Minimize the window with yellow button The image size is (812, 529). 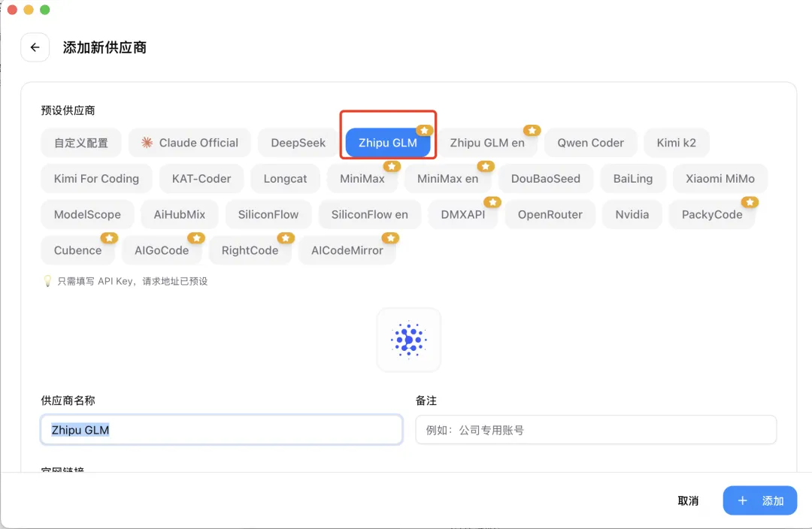click(29, 10)
